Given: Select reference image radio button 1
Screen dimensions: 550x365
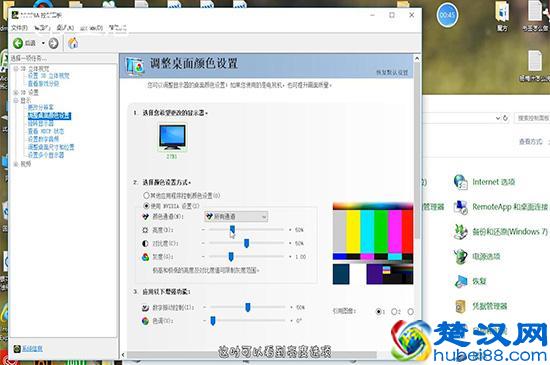Looking at the screenshot, I should click(378, 311).
